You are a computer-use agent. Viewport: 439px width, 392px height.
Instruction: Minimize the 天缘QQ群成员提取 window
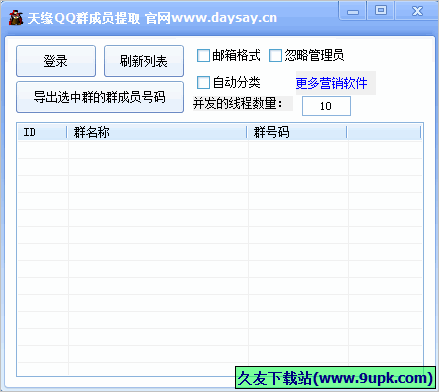[353, 11]
